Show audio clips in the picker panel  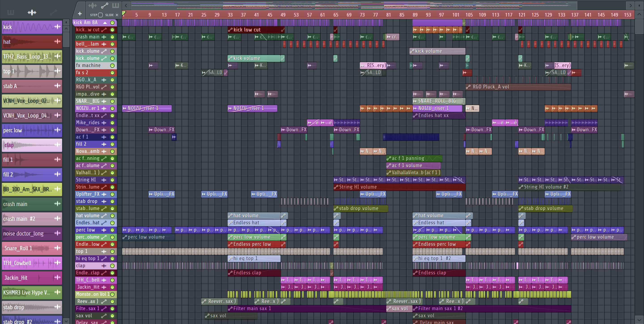point(32,12)
